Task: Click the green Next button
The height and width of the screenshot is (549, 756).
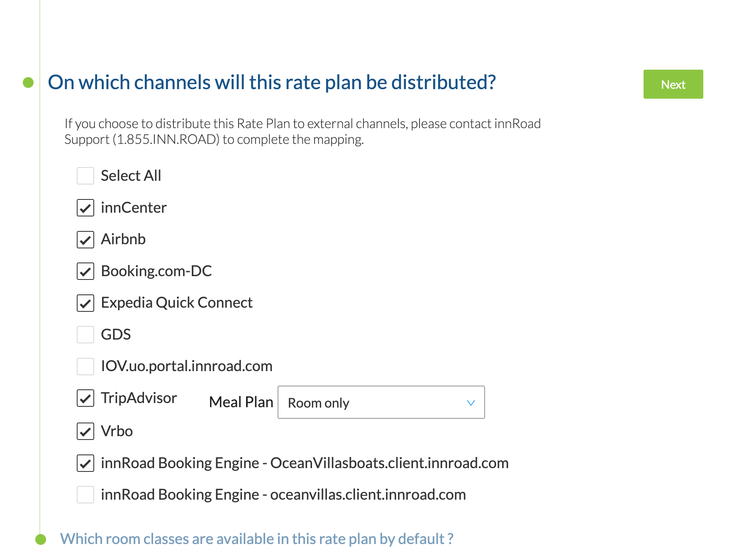Action: click(673, 84)
